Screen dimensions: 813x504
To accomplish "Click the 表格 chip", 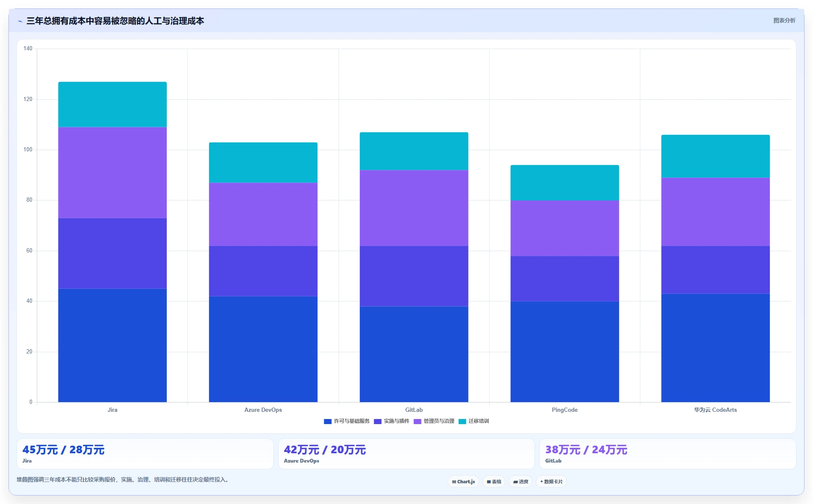I will click(494, 482).
